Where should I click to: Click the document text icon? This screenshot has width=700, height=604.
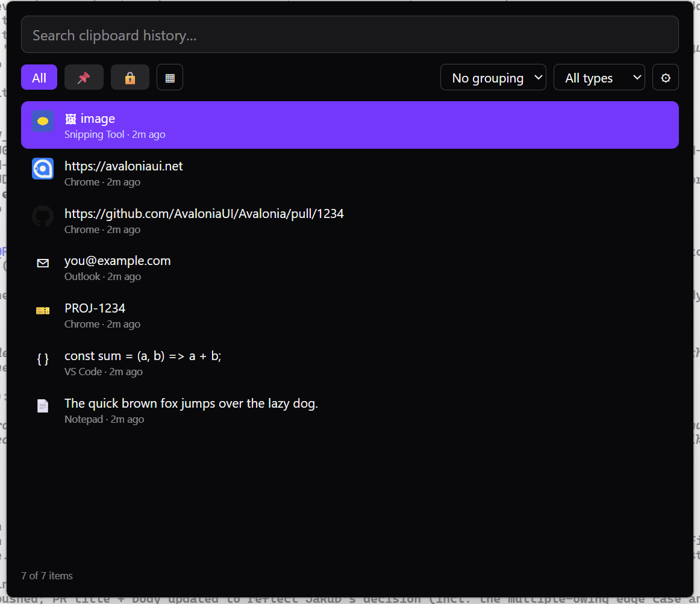click(x=43, y=406)
